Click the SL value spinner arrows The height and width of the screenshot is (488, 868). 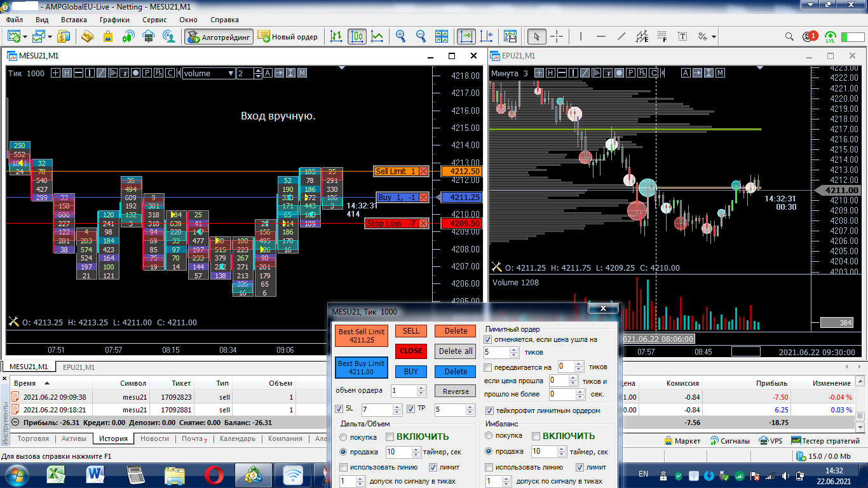point(397,410)
